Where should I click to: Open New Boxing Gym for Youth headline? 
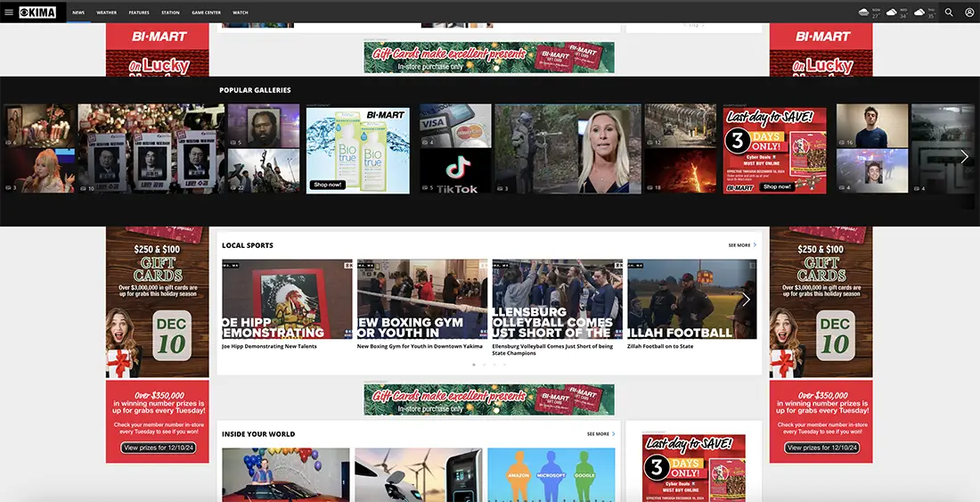point(420,346)
